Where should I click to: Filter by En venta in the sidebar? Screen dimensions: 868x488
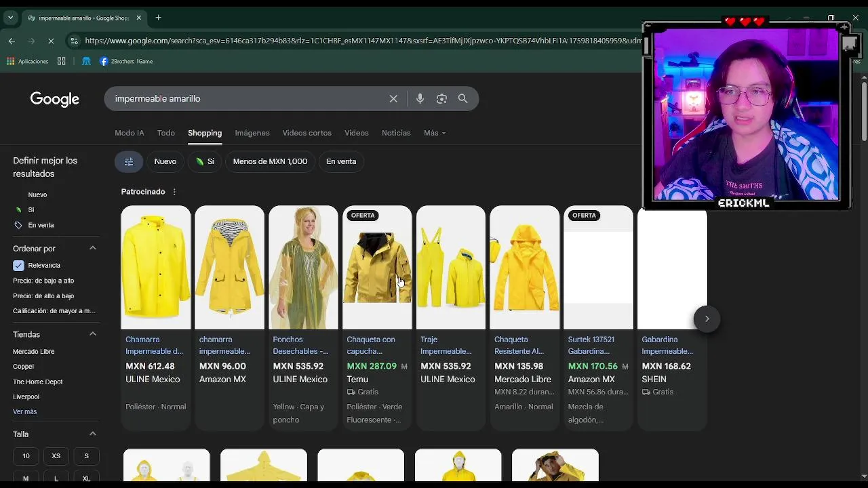[x=41, y=225]
